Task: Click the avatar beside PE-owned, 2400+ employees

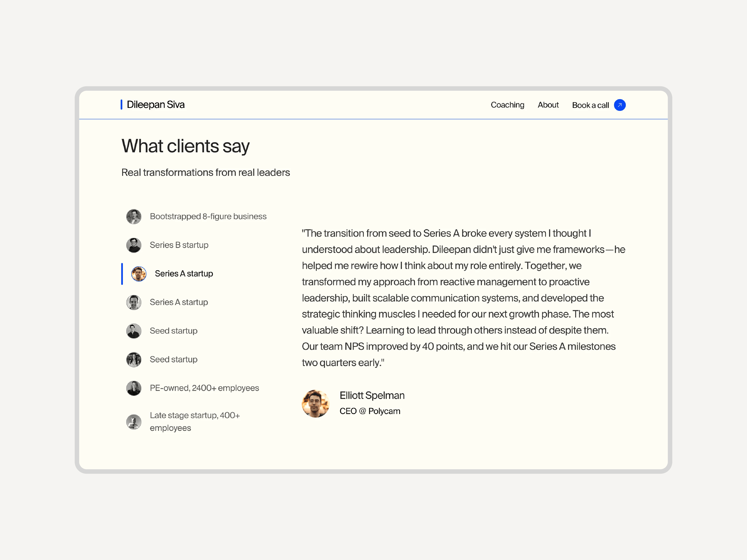Action: (x=134, y=388)
